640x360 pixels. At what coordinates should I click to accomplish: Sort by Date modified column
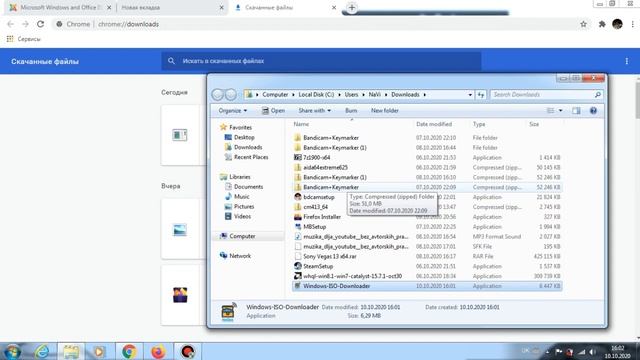pyautogui.click(x=434, y=124)
